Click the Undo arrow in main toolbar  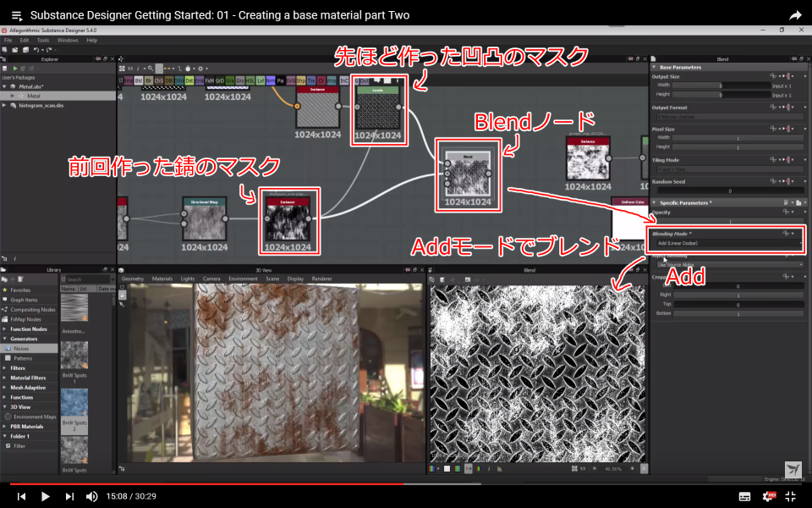[36, 50]
